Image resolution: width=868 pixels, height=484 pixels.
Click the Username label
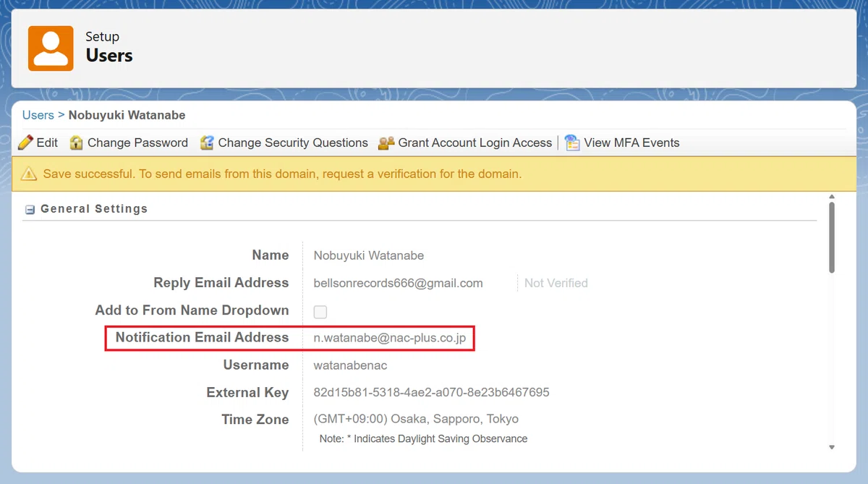coord(256,365)
